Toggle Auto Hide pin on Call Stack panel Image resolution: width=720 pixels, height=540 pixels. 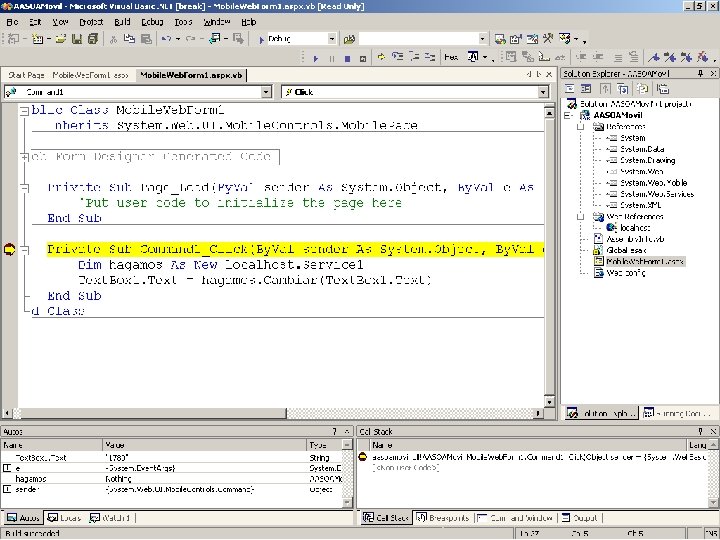[x=700, y=431]
